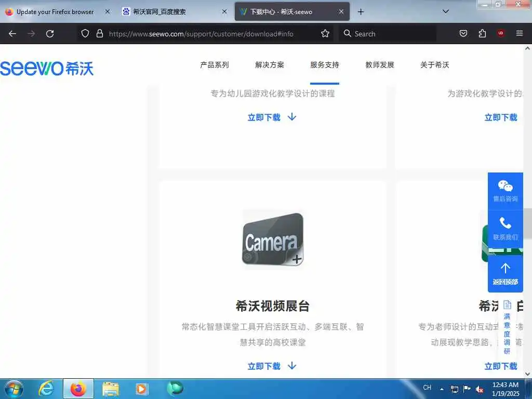Close the 希沃官网_百度搜索 tab
The height and width of the screenshot is (399, 532).
point(224,11)
